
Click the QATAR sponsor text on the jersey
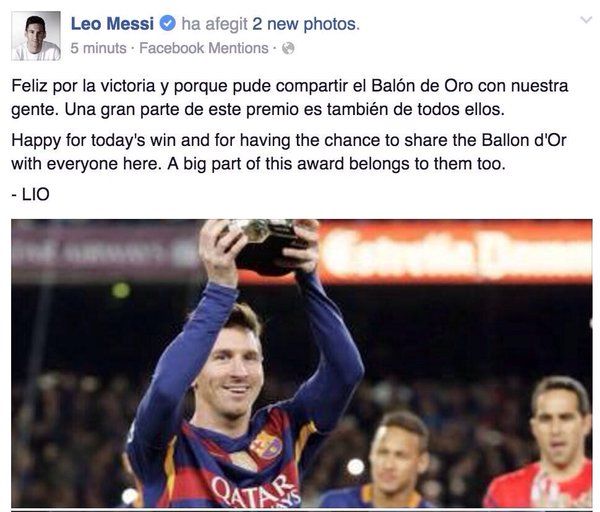tap(256, 491)
